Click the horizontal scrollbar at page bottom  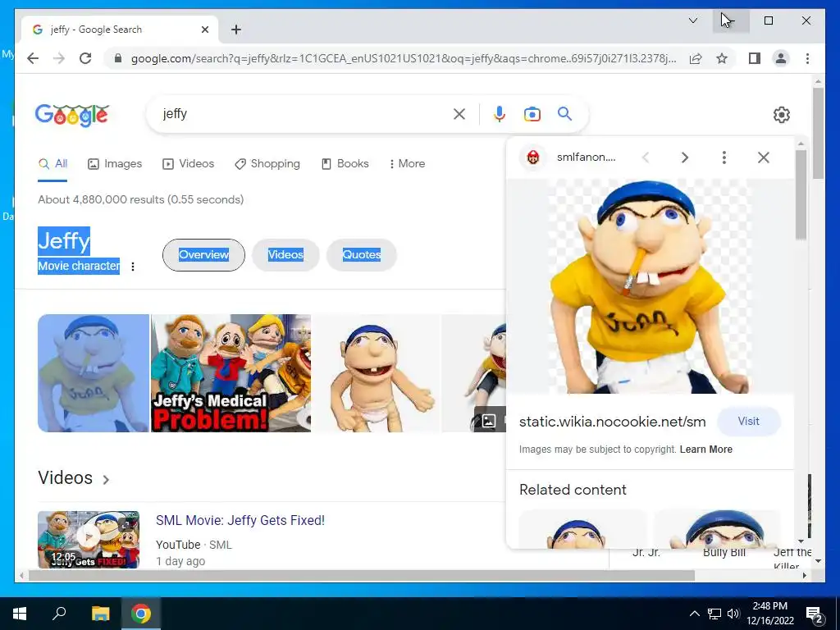(x=362, y=576)
